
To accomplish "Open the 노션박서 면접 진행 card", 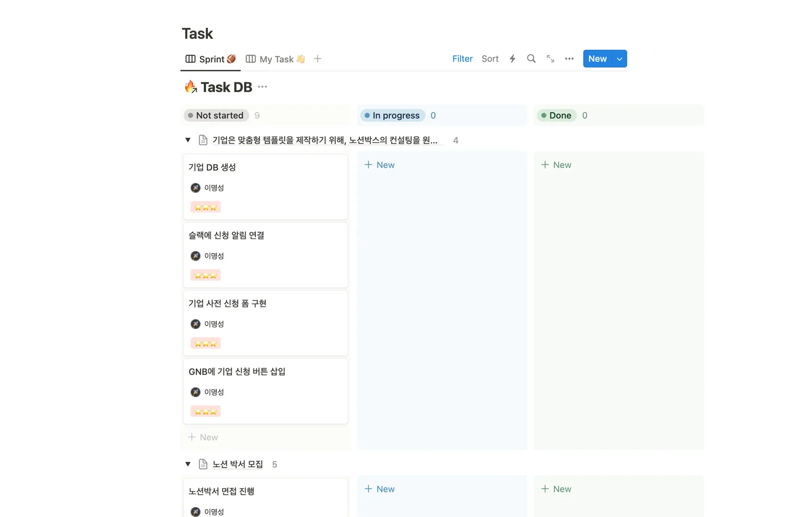I will point(265,498).
